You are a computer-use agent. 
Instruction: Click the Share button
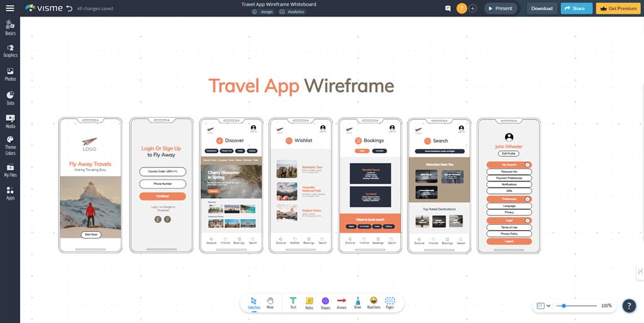[577, 8]
